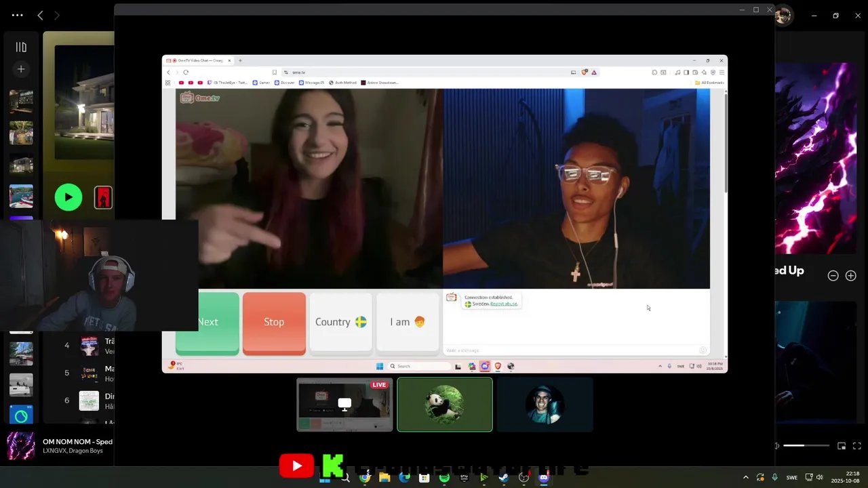Click Spotify create playlist plus button

pos(21,69)
